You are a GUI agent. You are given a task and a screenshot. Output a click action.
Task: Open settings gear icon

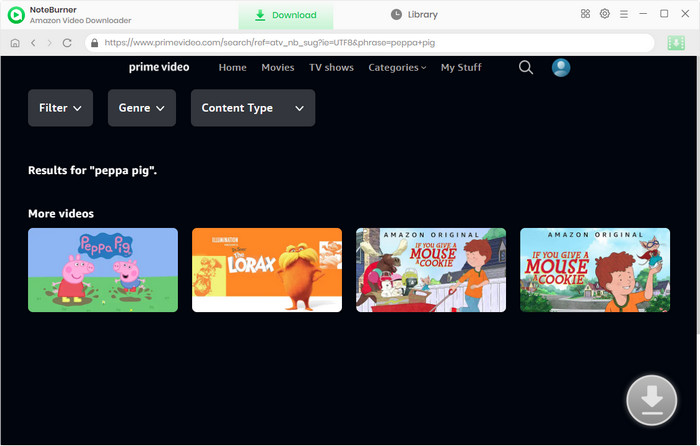604,14
